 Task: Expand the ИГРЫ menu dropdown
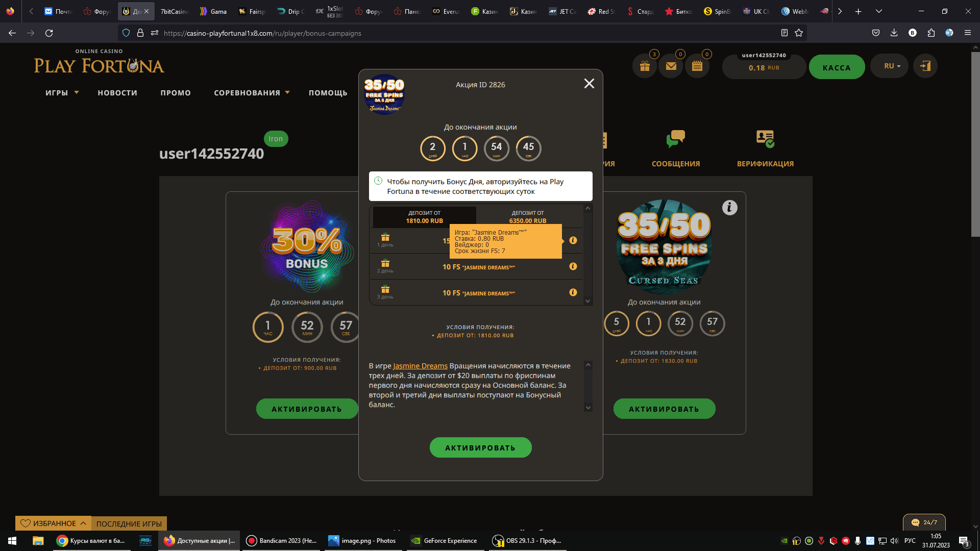pos(62,93)
